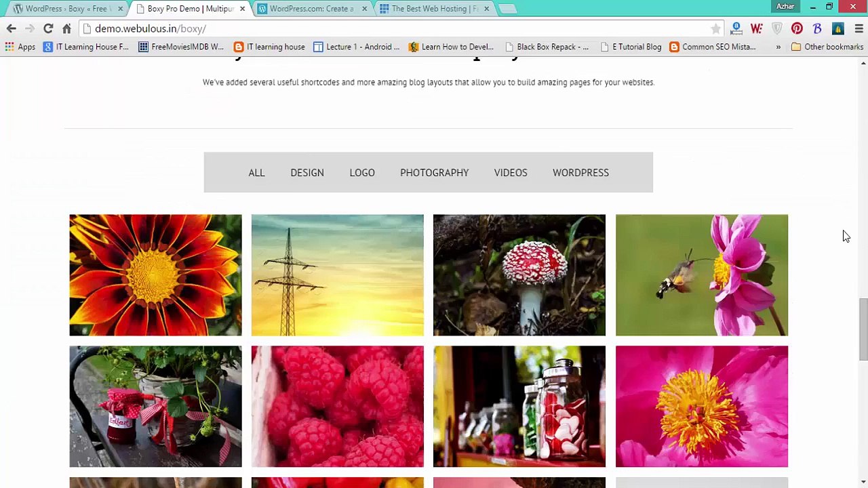Open Black Box Repack bookmark
Screen dimensions: 868x488
click(547, 47)
